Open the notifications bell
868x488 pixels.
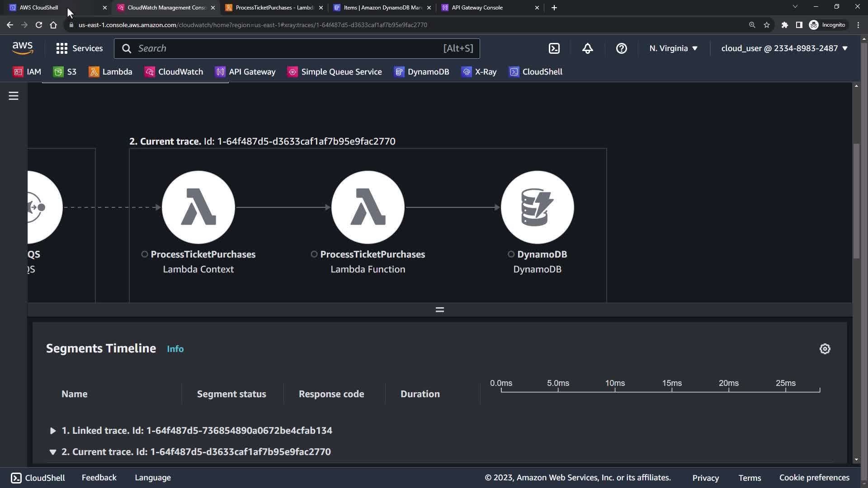pyautogui.click(x=587, y=48)
